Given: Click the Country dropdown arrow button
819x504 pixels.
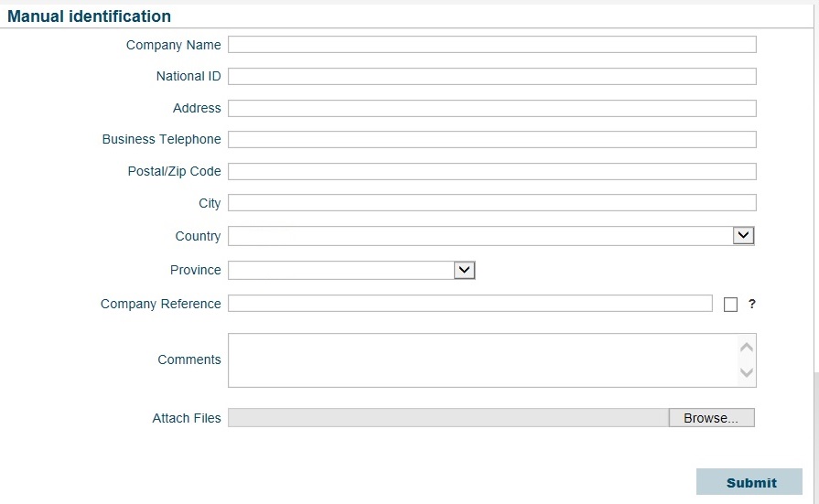Looking at the screenshot, I should (743, 236).
